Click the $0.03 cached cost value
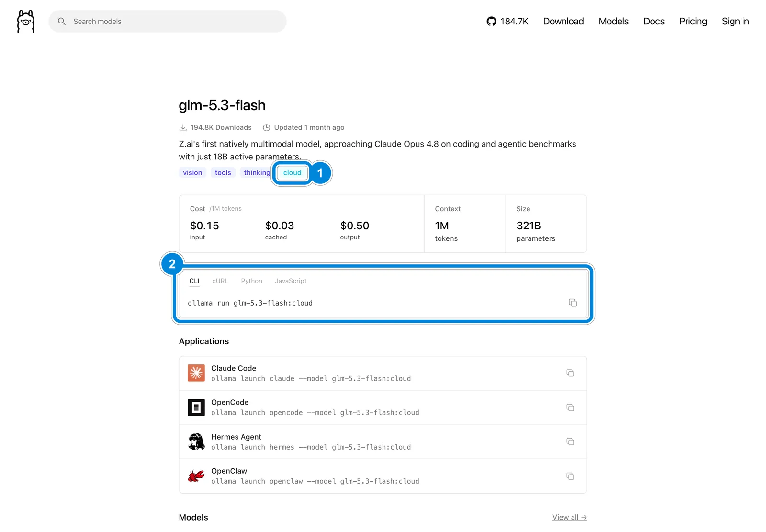This screenshot has width=766, height=532. (x=280, y=226)
